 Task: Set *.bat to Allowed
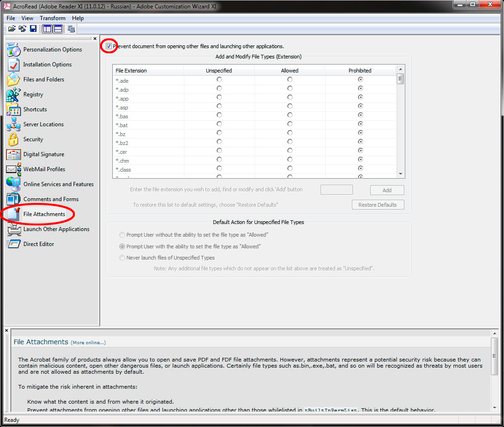click(x=290, y=123)
